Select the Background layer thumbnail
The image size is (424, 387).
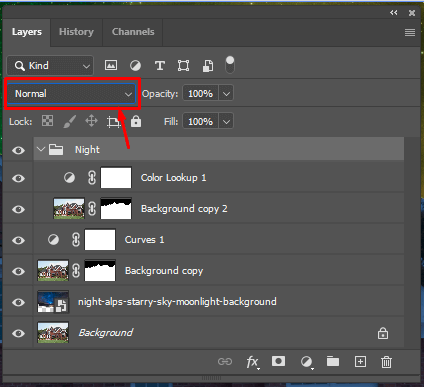coord(53,333)
